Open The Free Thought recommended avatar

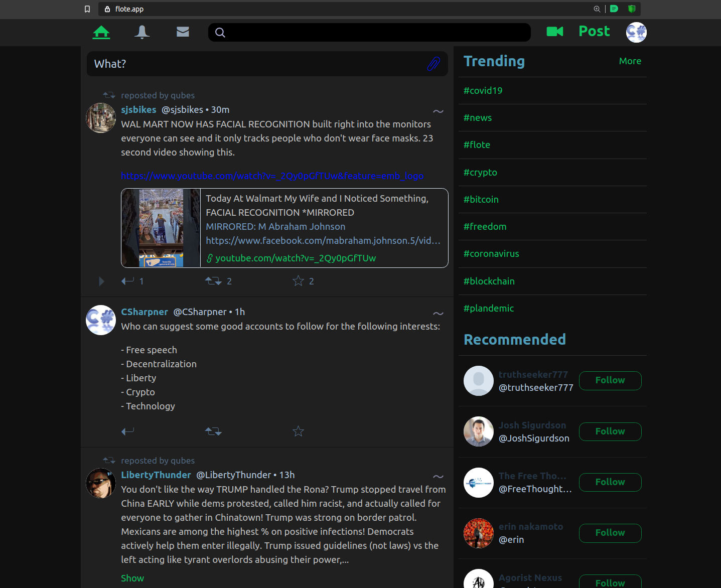(479, 483)
